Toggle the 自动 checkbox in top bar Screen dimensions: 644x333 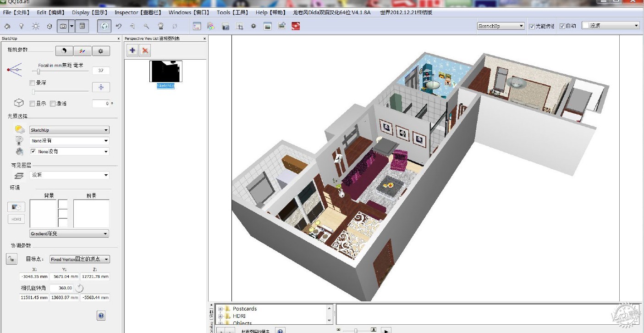(562, 26)
